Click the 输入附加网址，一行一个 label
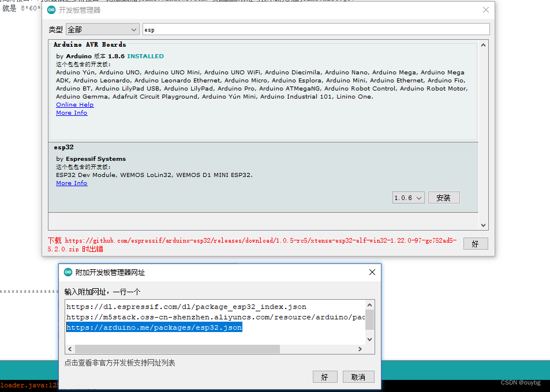Screen dimensions: 550x392 102,292
